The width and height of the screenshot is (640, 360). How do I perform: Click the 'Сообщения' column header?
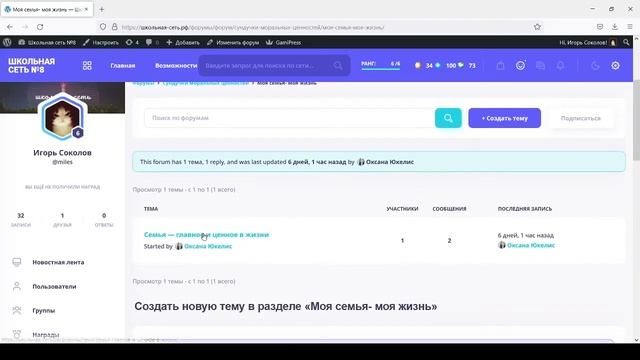pyautogui.click(x=449, y=209)
